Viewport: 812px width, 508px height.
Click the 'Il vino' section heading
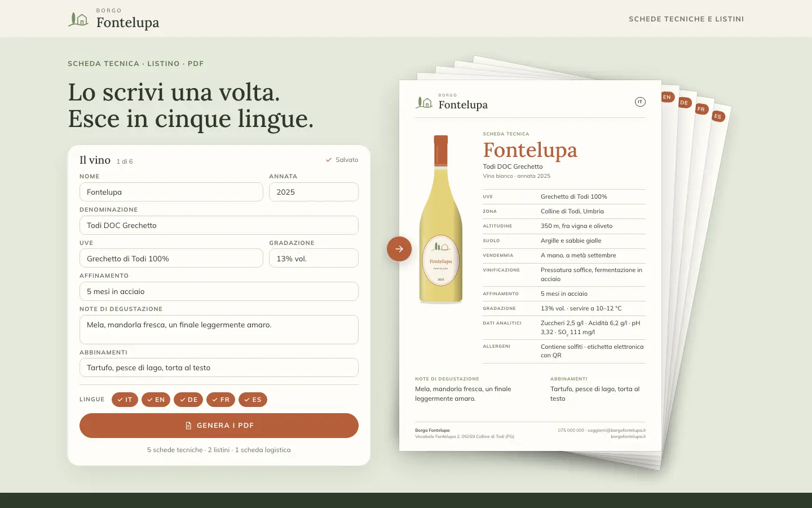click(x=95, y=160)
